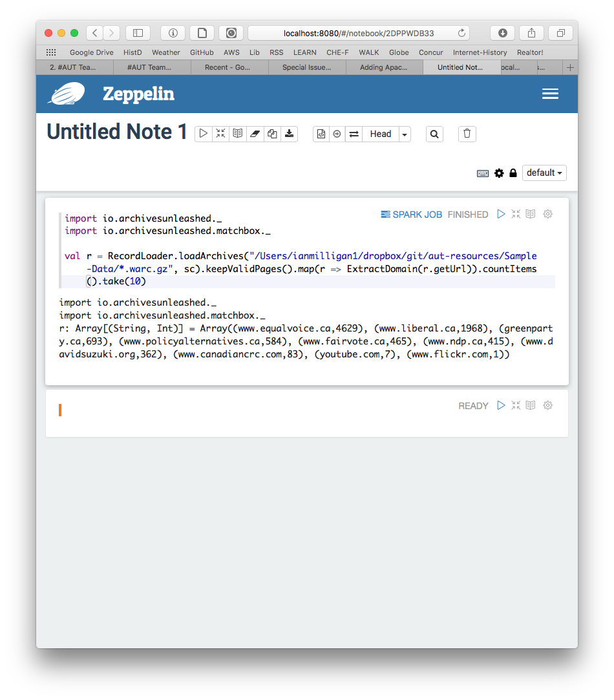Show keyboard shortcut list
The image size is (614, 700).
click(482, 173)
